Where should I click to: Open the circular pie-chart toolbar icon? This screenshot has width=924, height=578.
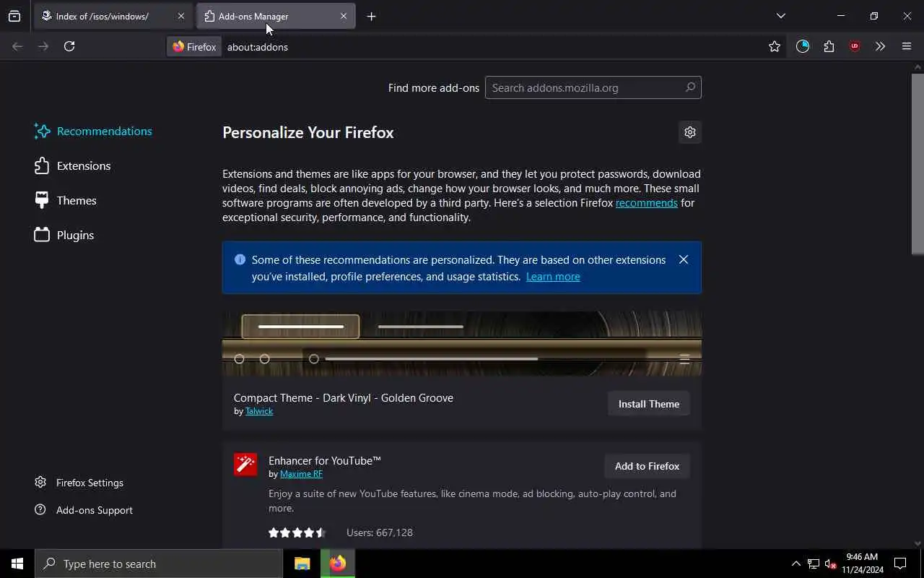pyautogui.click(x=803, y=46)
